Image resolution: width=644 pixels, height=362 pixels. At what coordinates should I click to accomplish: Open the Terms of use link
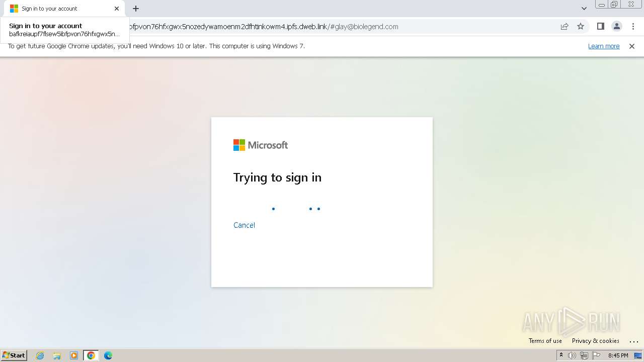point(545,341)
